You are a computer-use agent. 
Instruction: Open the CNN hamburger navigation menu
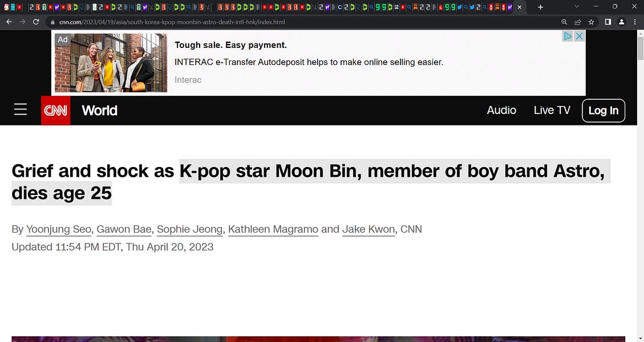tap(20, 110)
